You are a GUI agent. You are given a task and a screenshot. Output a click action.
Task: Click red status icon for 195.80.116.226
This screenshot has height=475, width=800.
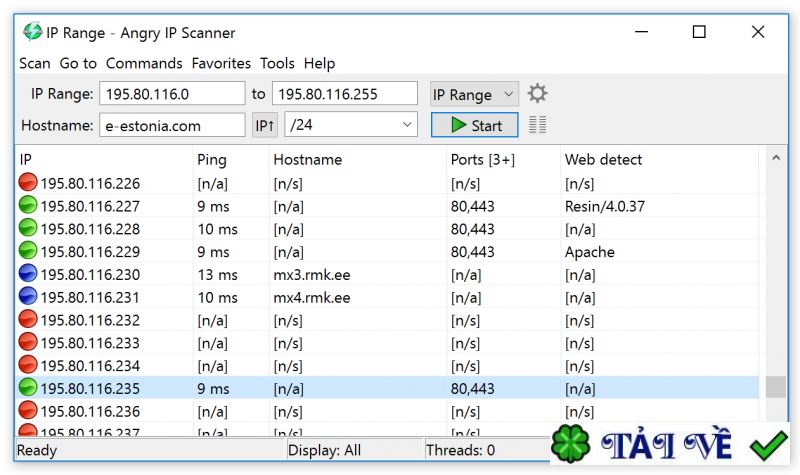point(28,183)
